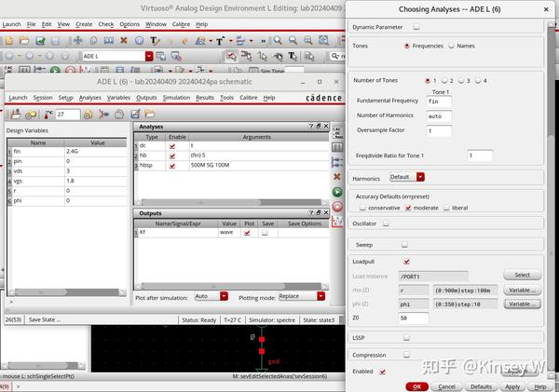Open the ADE L workspace dropdown

[x=149, y=56]
